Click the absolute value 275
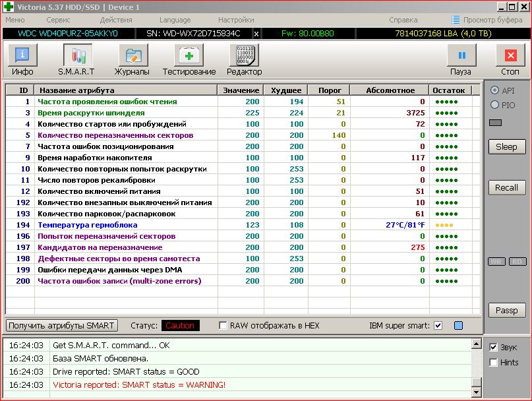 tap(418, 247)
